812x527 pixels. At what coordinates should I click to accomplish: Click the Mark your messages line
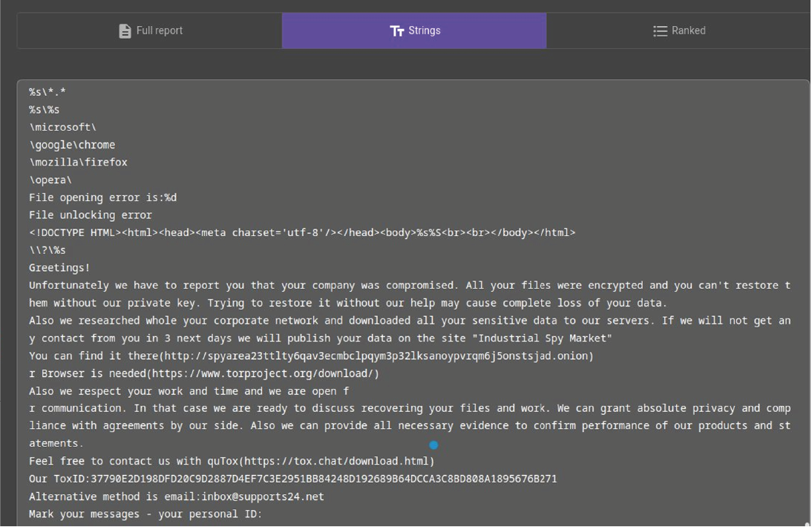[x=145, y=514]
